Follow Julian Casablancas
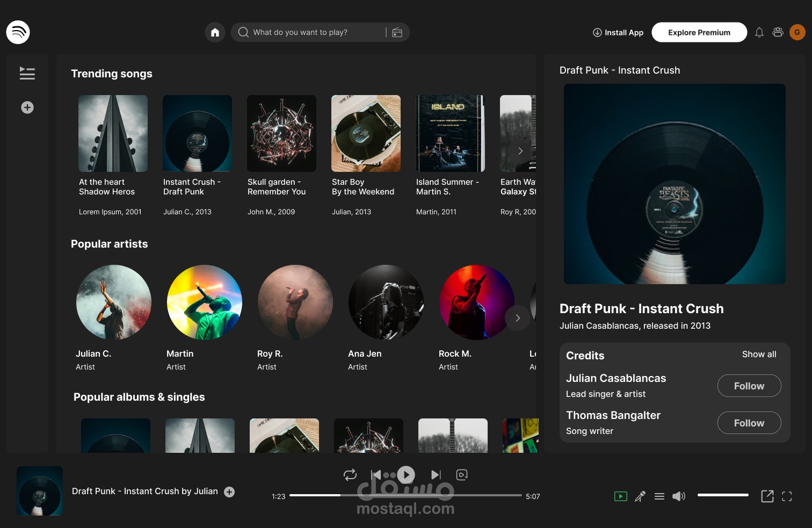Image resolution: width=812 pixels, height=528 pixels. (x=749, y=386)
